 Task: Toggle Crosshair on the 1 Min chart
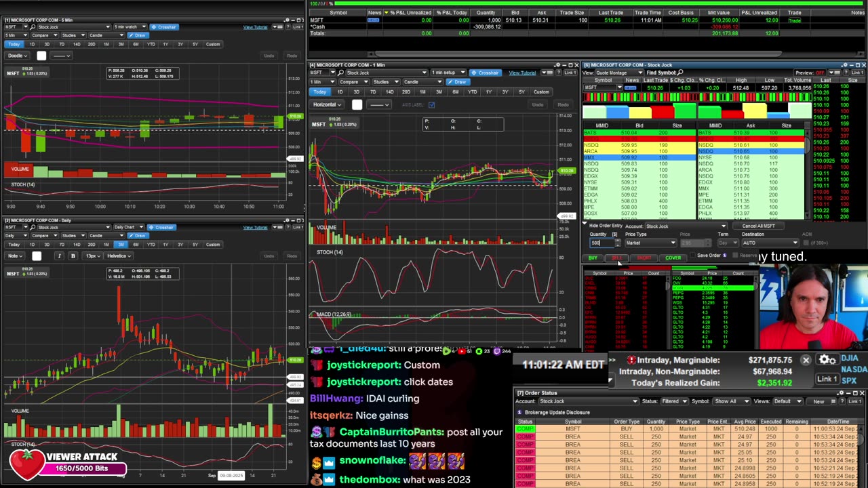[486, 73]
